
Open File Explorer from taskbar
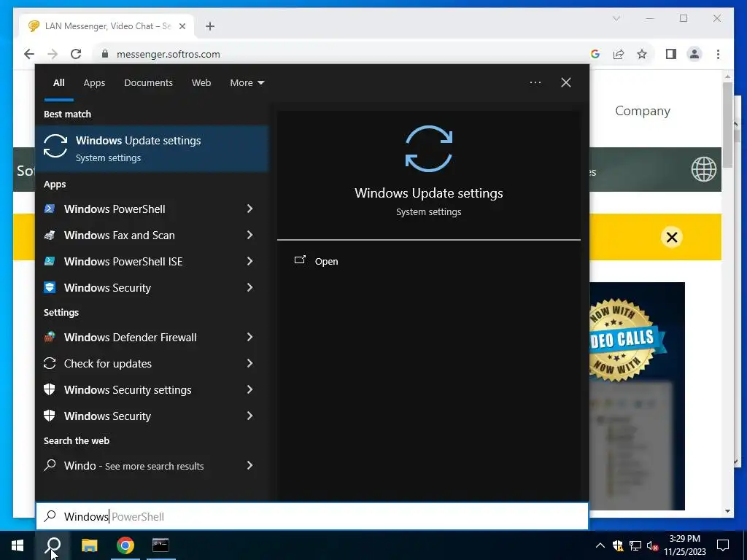89,545
